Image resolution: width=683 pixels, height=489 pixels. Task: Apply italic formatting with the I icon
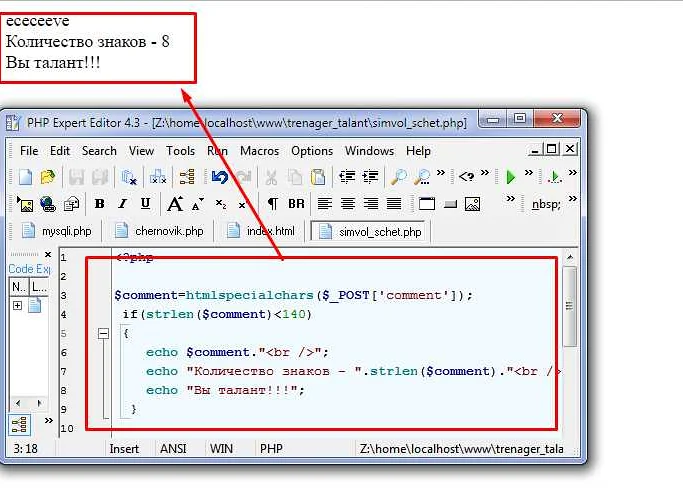click(x=123, y=203)
